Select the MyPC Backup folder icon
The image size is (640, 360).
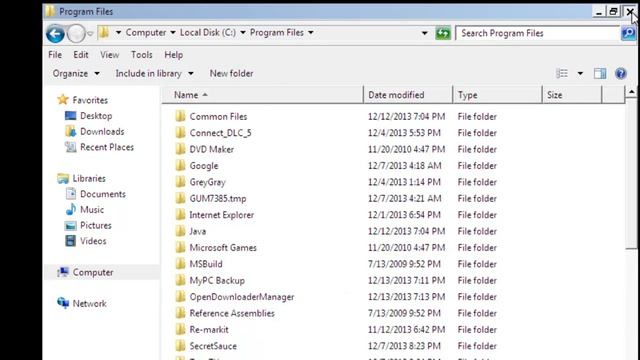click(180, 280)
